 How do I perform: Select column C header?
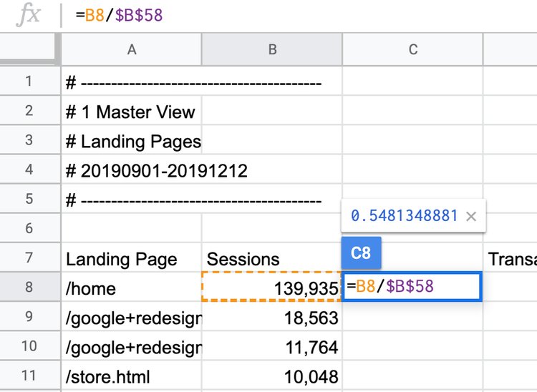(412, 49)
